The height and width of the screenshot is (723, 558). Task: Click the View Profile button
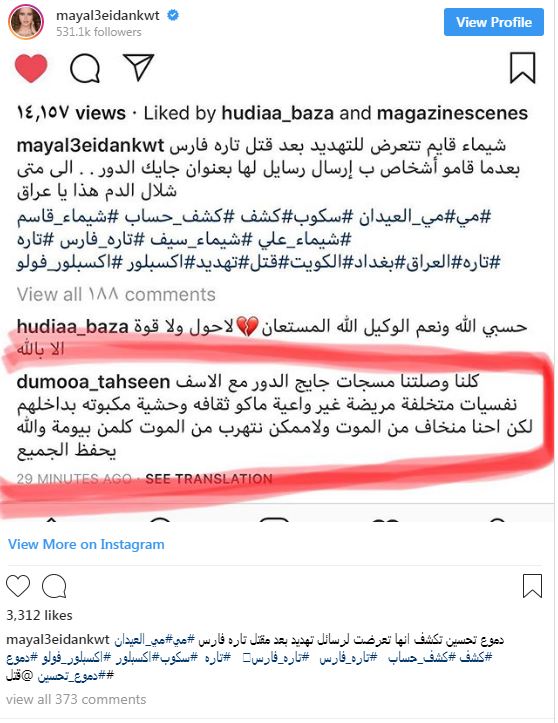tap(494, 22)
